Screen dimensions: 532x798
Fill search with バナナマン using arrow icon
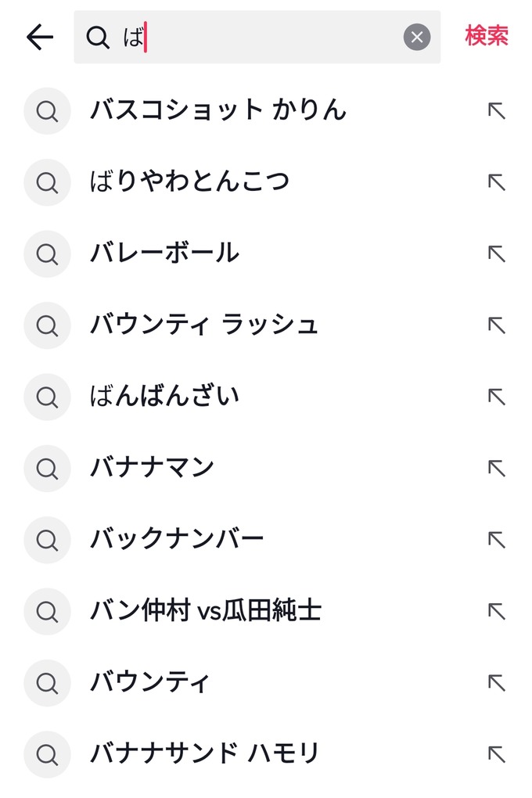496,468
